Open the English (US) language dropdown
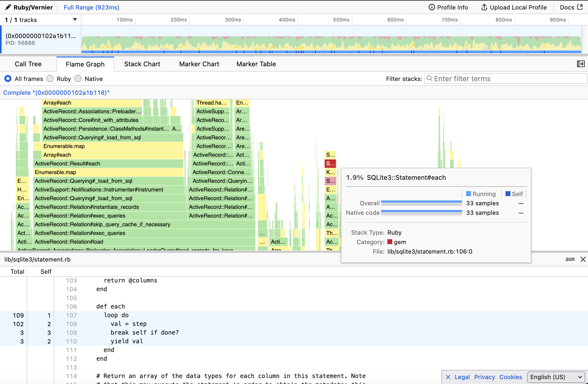The height and width of the screenshot is (384, 588). tap(556, 377)
